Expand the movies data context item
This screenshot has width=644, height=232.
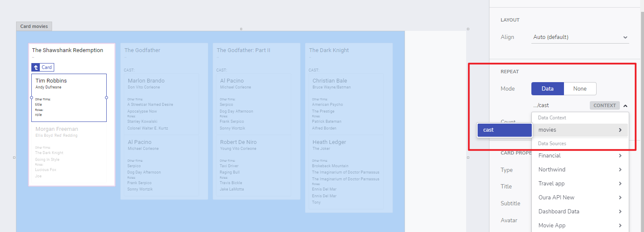[x=580, y=130]
